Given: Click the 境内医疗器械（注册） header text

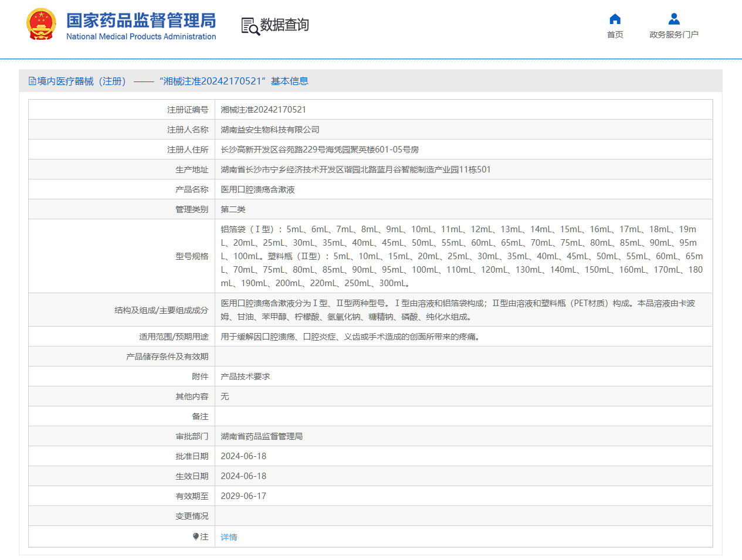Looking at the screenshot, I should pos(82,82).
